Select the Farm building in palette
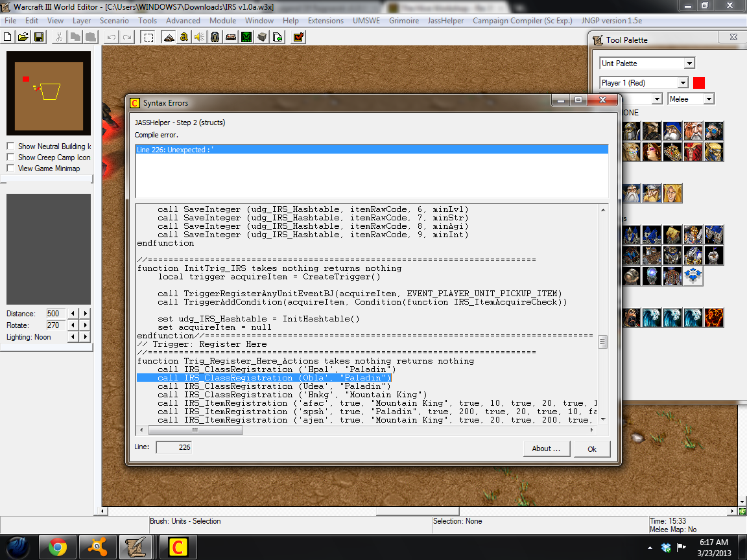 (x=672, y=234)
